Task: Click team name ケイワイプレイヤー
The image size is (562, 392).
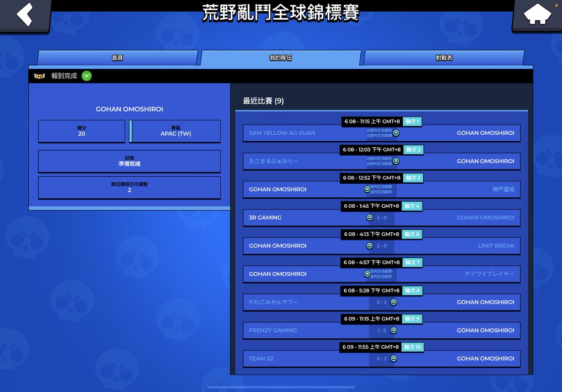Action: click(489, 274)
